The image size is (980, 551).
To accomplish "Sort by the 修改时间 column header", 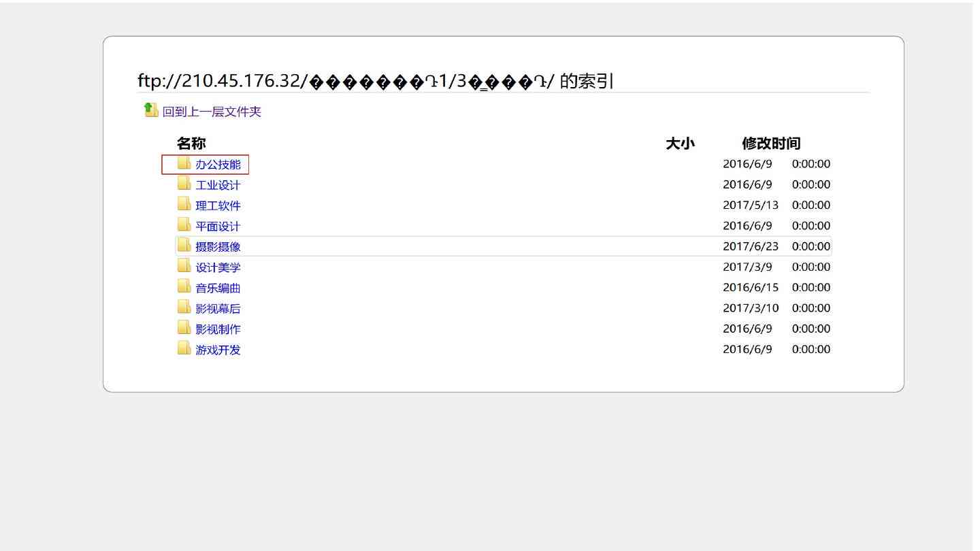I will point(771,144).
